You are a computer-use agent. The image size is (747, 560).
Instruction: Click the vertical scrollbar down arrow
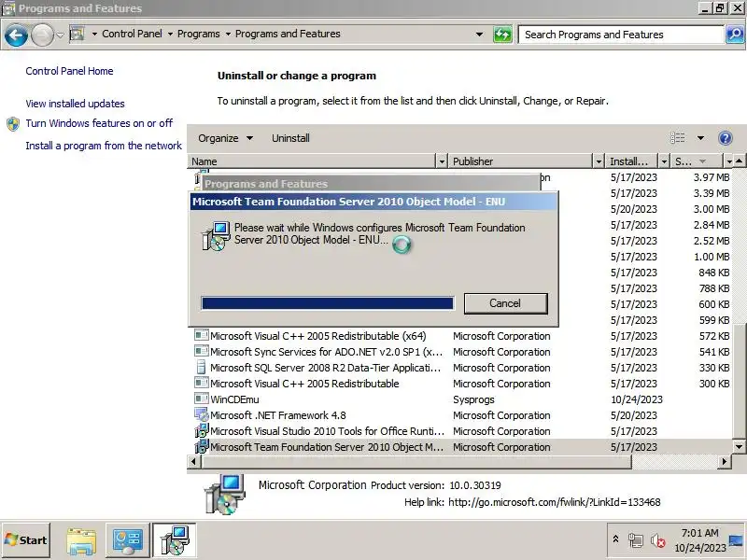click(739, 447)
